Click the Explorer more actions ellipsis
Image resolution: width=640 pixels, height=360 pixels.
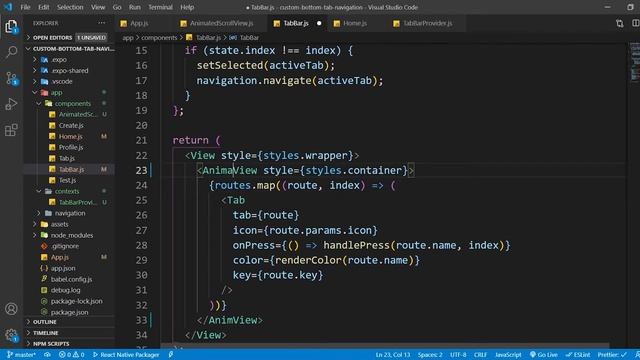click(x=102, y=23)
